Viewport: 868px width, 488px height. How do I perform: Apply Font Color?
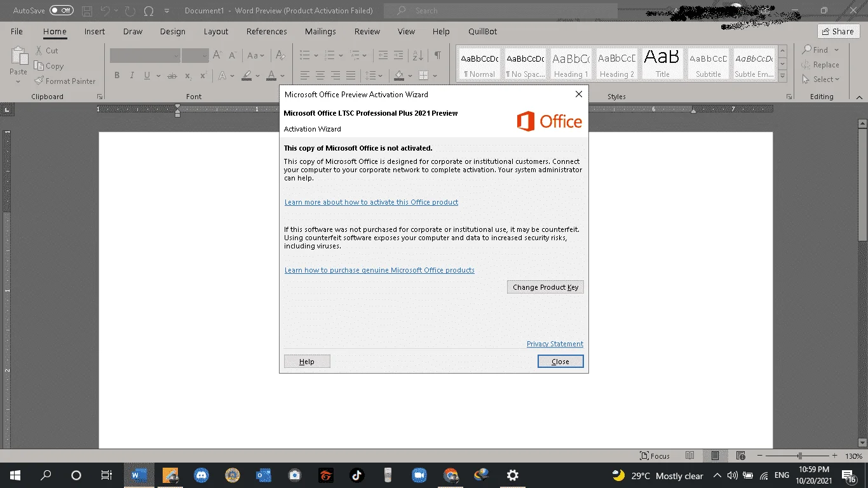tap(271, 76)
